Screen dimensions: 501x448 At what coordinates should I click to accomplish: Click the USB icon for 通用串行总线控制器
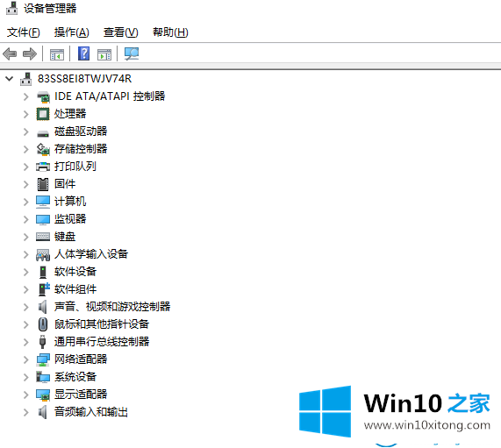pyautogui.click(x=42, y=342)
